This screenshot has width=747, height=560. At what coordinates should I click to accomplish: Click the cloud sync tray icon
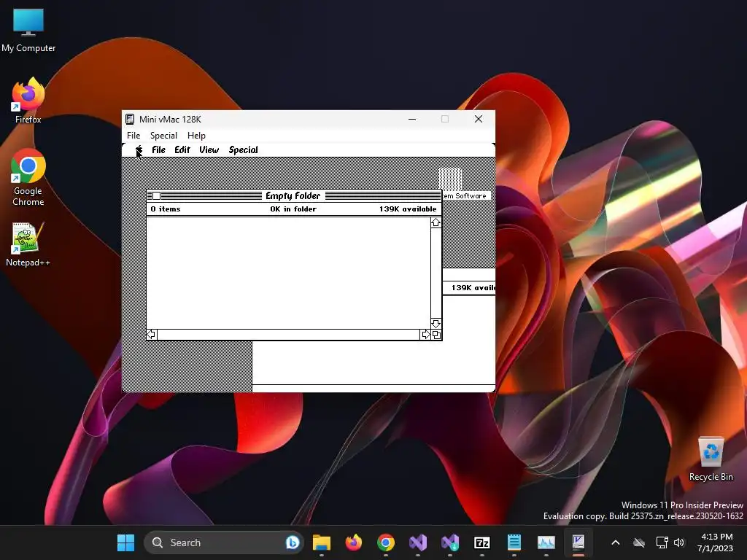pos(639,542)
